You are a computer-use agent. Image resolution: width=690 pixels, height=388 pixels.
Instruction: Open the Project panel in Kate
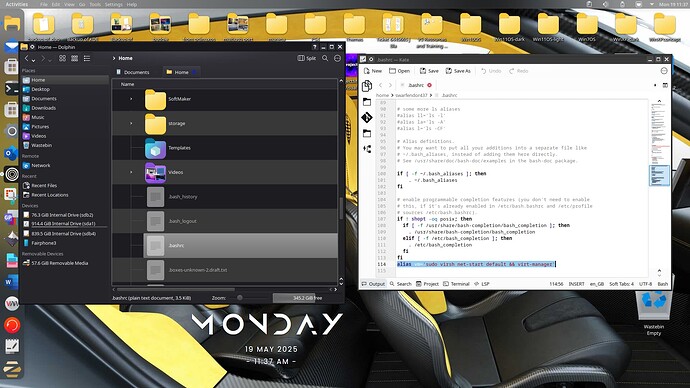pyautogui.click(x=427, y=284)
